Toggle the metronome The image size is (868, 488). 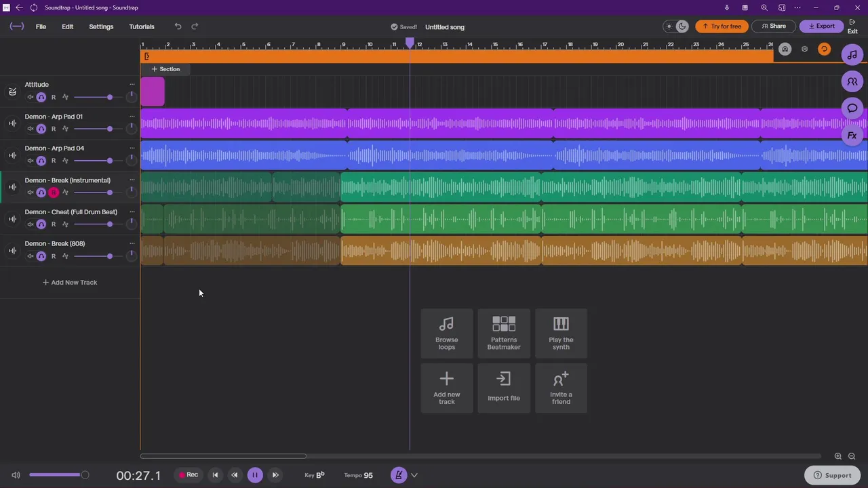tap(399, 475)
